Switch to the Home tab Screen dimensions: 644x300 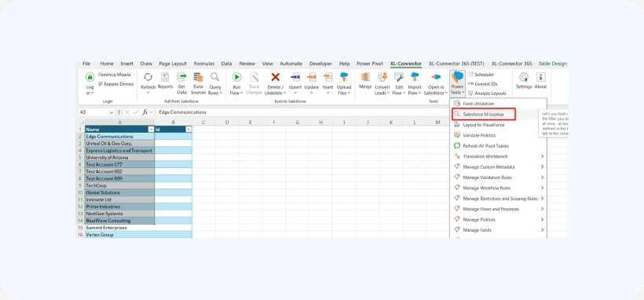(107, 64)
